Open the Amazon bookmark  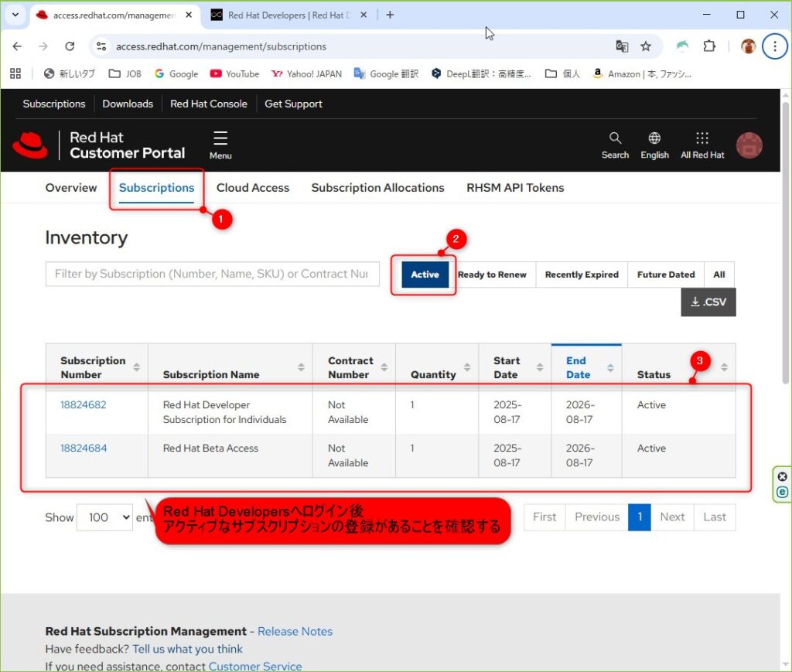tap(641, 73)
